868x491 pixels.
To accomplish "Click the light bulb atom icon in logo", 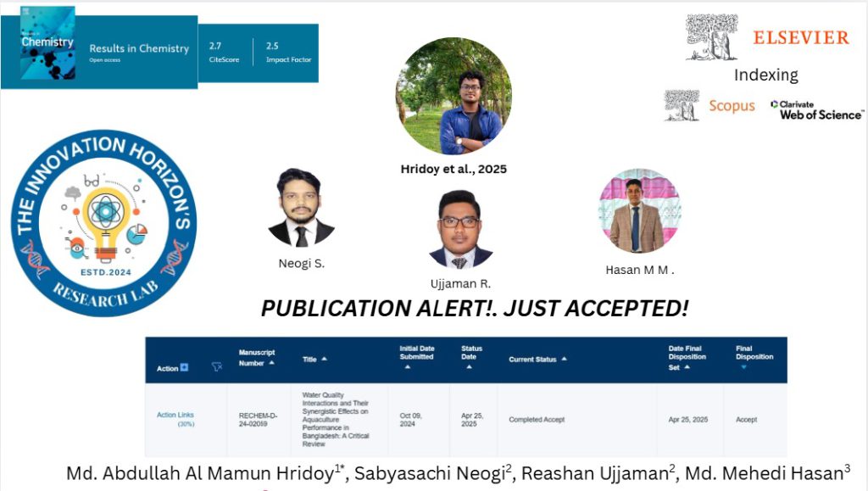I will tap(105, 224).
